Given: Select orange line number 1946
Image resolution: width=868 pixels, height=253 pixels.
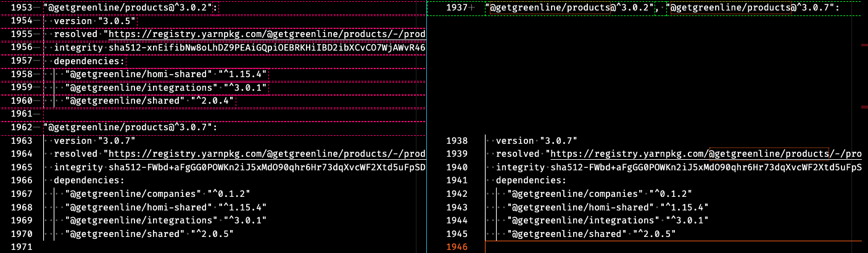Looking at the screenshot, I should [x=457, y=247].
